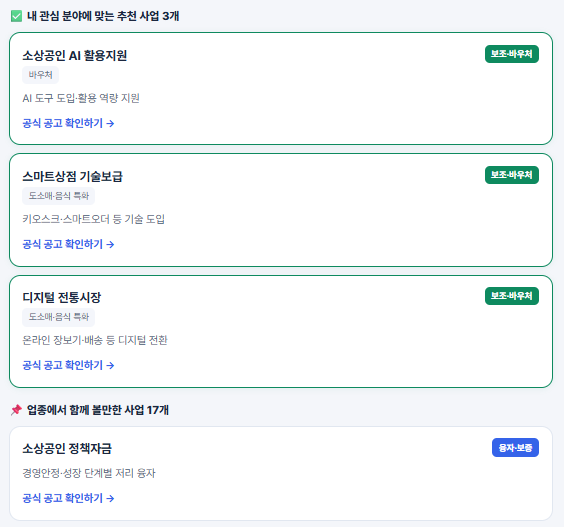Select the 바우처 tag chip

(x=41, y=75)
